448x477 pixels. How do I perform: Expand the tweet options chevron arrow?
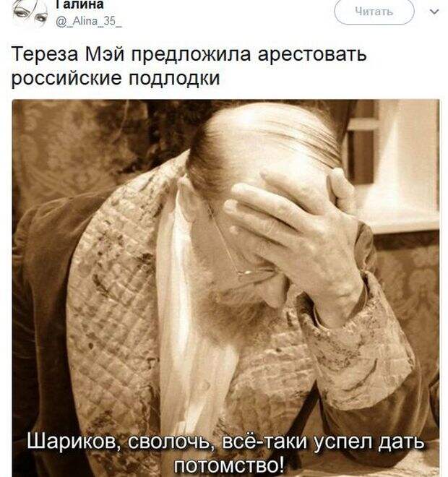point(435,12)
